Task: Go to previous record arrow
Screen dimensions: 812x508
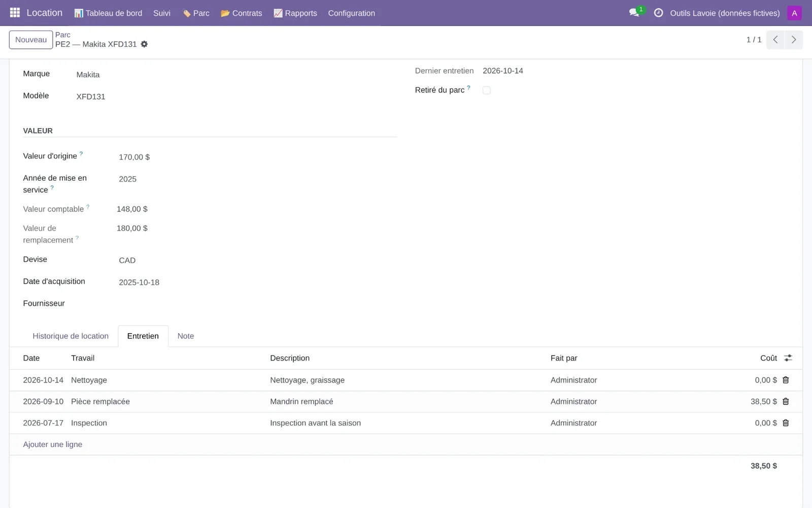Action: coord(775,40)
